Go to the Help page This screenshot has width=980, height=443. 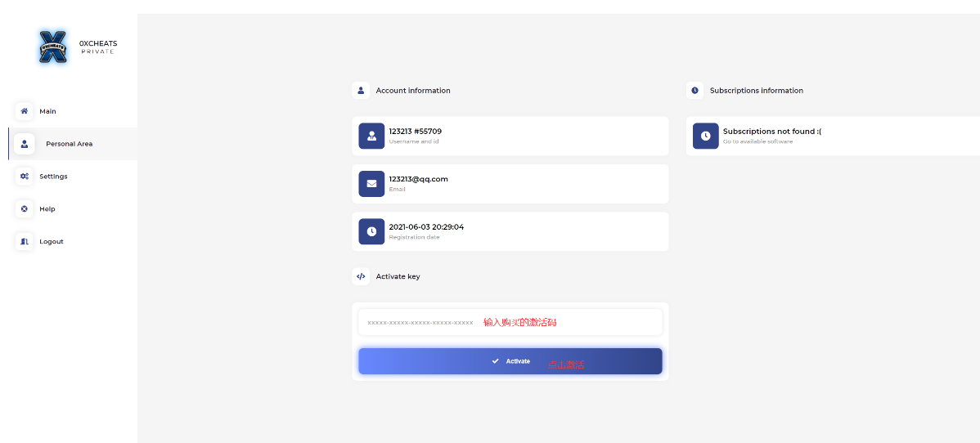point(47,209)
